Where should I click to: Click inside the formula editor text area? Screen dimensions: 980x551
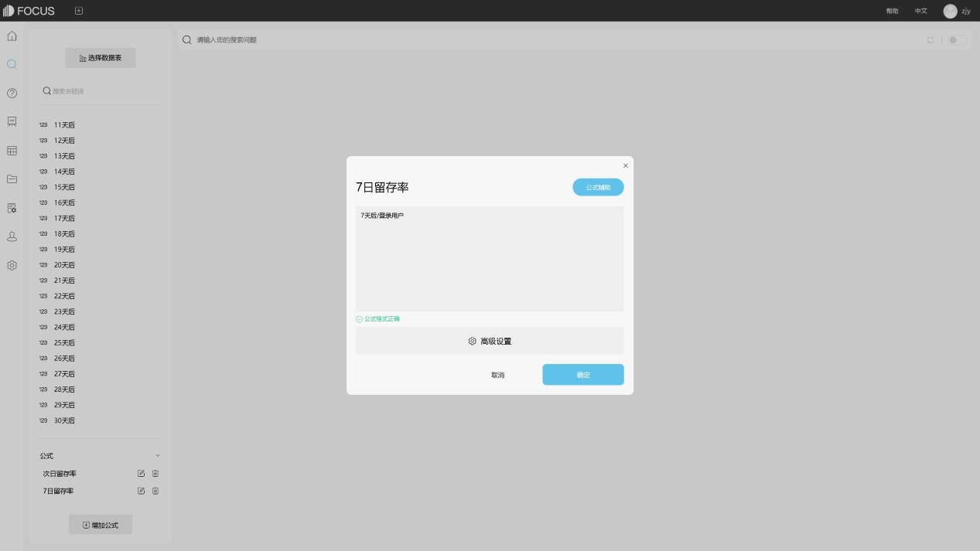(490, 258)
